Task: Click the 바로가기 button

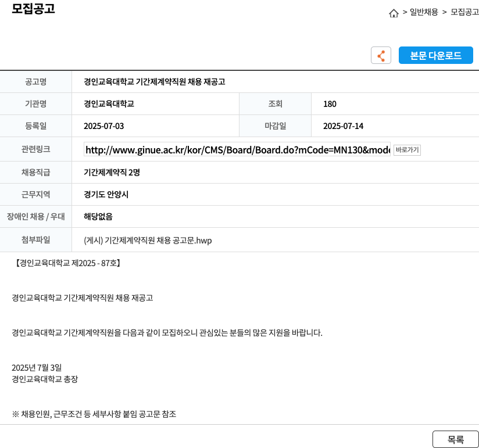Action: pos(407,150)
